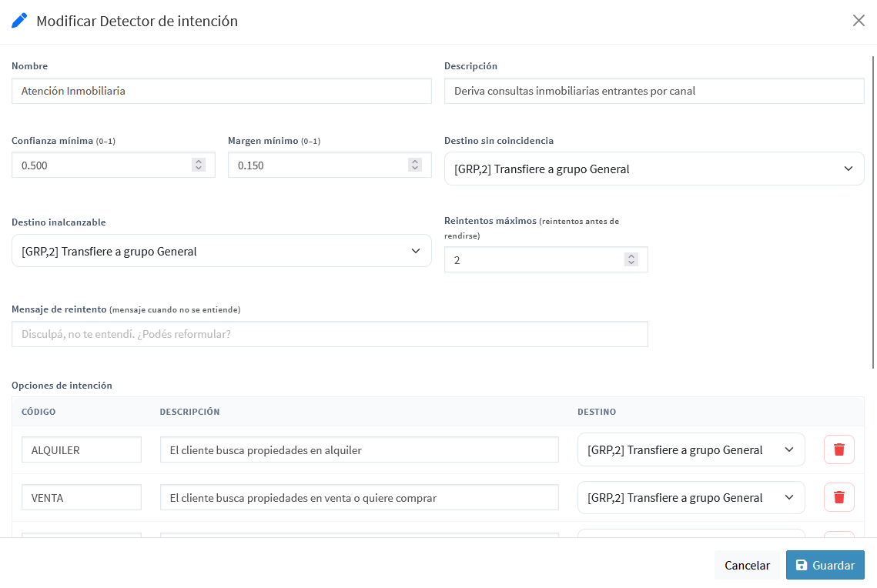Click the VENTA description field
Screen dimensions: 877x588
pyautogui.click(x=359, y=497)
